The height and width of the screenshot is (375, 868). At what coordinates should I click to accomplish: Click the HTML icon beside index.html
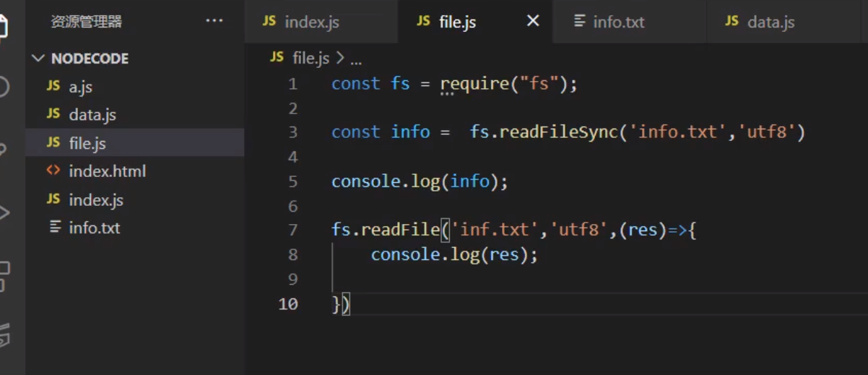pos(53,171)
